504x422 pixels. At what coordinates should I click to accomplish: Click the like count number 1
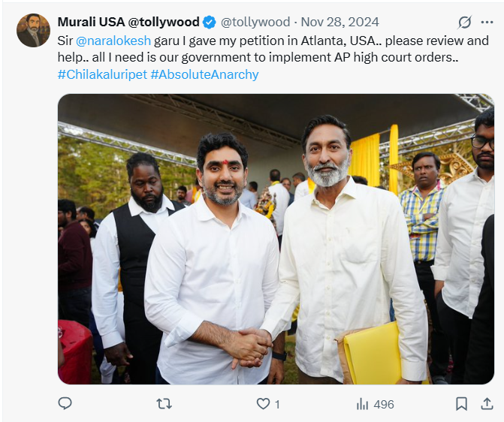click(277, 404)
